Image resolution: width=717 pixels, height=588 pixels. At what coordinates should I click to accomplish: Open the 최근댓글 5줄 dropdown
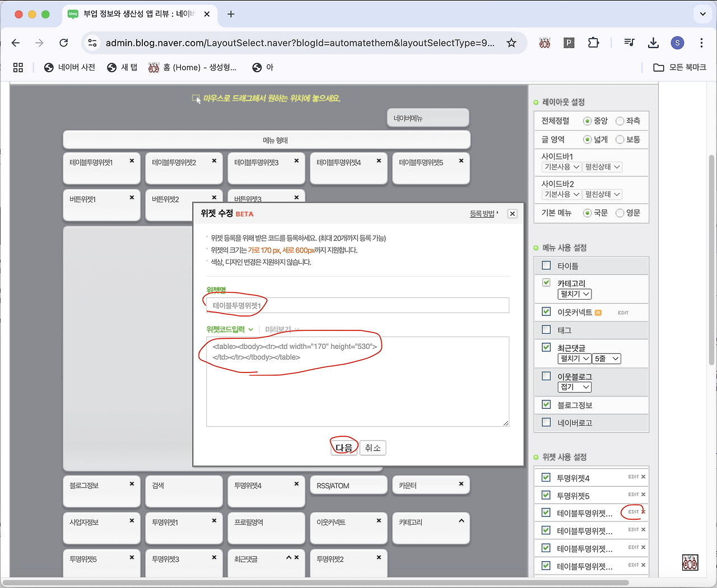tap(607, 358)
